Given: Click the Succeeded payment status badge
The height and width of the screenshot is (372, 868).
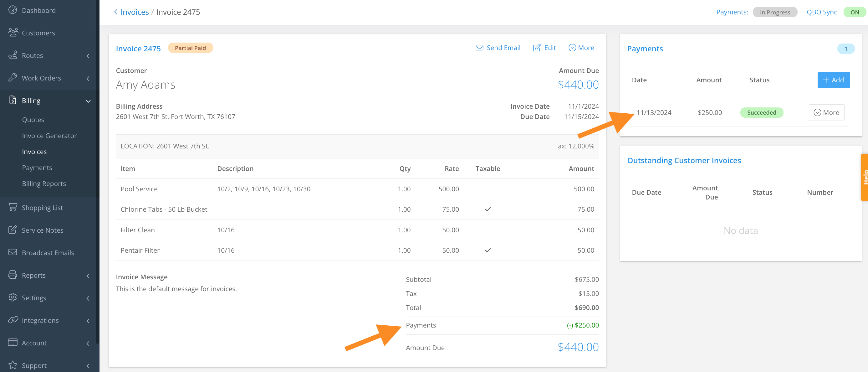Looking at the screenshot, I should [762, 113].
